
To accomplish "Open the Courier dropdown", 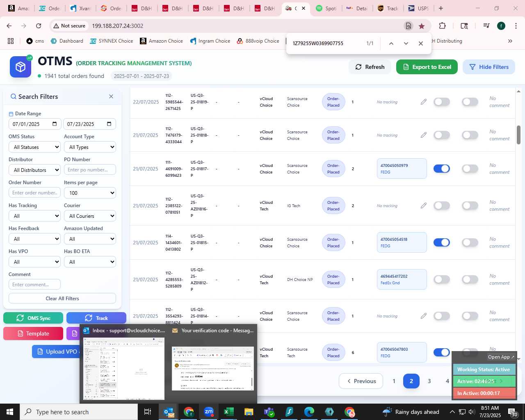I will pos(90,216).
